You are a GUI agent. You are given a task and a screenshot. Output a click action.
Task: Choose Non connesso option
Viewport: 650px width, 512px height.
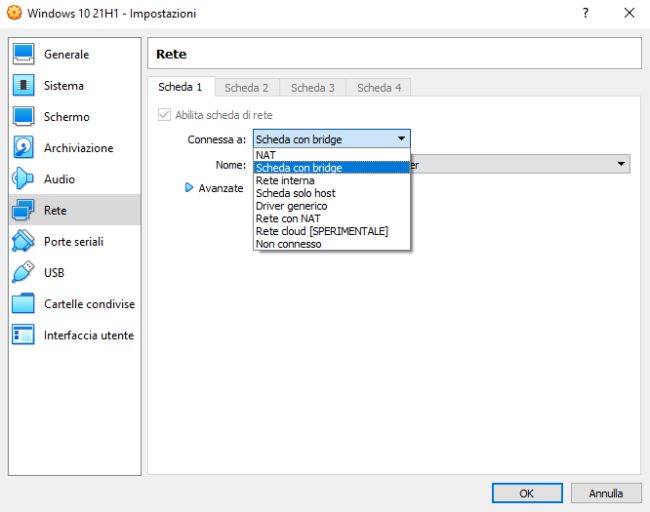coord(332,244)
